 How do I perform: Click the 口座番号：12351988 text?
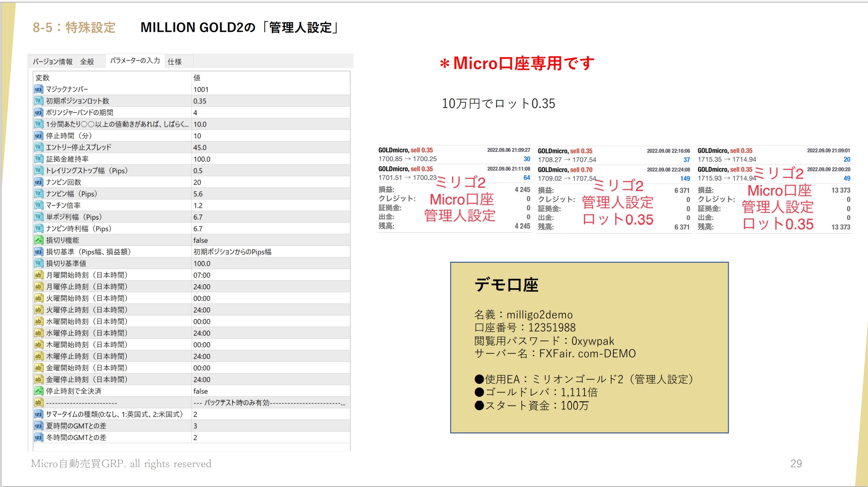tap(525, 328)
